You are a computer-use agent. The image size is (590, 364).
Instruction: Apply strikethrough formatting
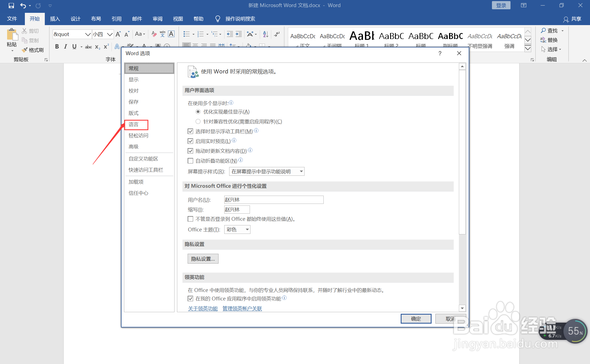pos(88,47)
